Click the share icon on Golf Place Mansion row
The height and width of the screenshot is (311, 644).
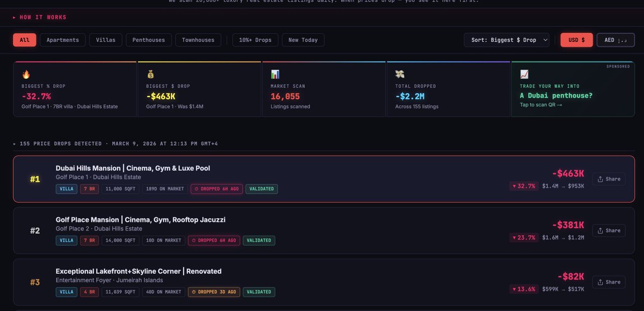pyautogui.click(x=601, y=230)
